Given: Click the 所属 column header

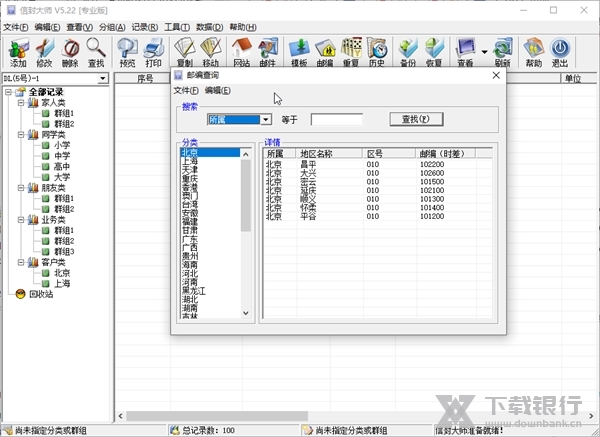Looking at the screenshot, I should (x=280, y=154).
